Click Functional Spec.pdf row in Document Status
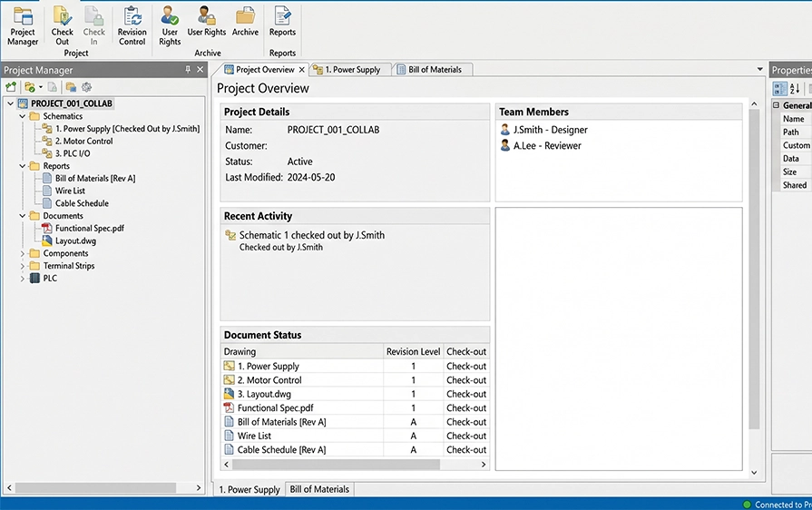812x510 pixels. pos(355,408)
